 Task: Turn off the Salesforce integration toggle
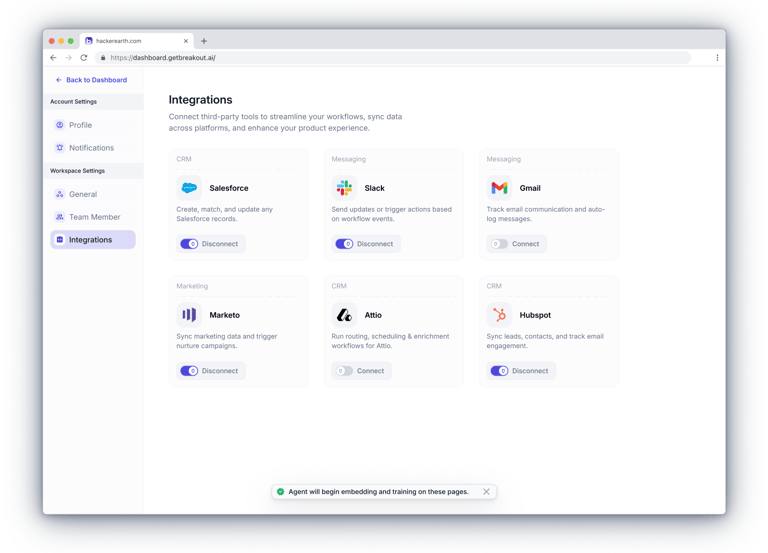(189, 244)
